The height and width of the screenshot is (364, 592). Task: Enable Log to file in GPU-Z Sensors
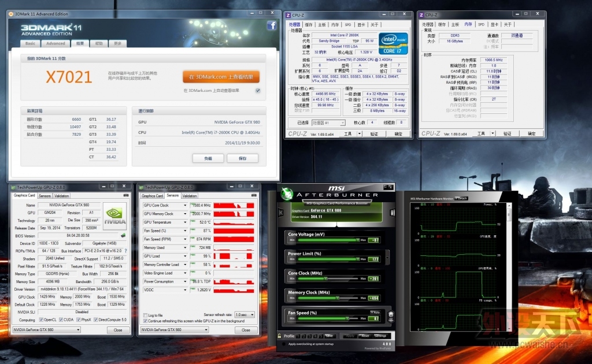[145, 315]
